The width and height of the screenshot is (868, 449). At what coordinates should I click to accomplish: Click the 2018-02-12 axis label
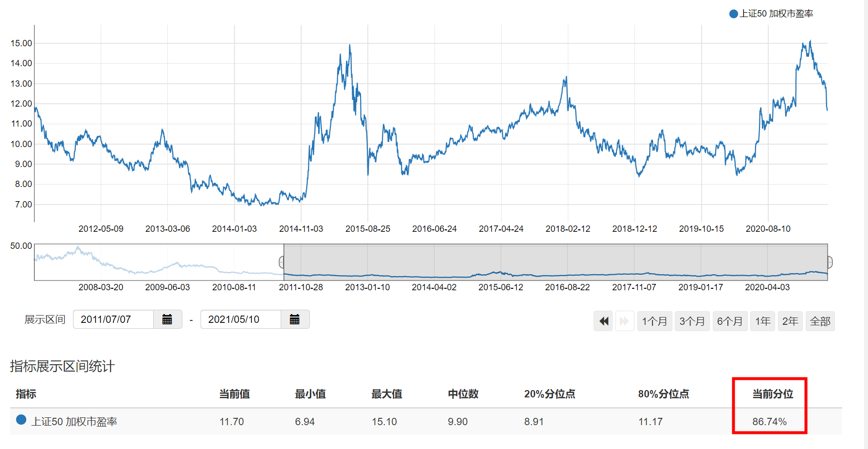tap(568, 229)
